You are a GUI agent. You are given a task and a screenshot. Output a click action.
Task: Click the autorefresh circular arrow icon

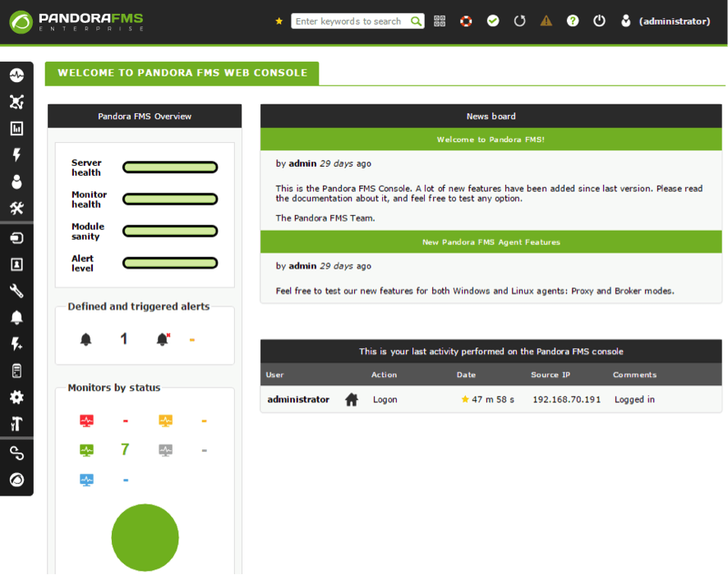(519, 21)
